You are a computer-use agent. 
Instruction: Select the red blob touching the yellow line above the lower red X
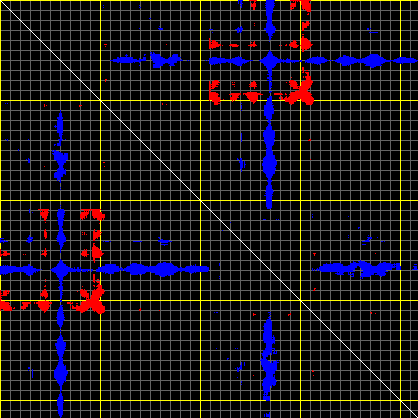(96, 253)
